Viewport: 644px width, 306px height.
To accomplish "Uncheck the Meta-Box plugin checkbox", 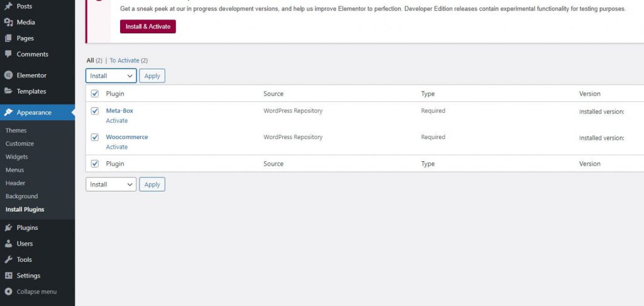I will [95, 111].
